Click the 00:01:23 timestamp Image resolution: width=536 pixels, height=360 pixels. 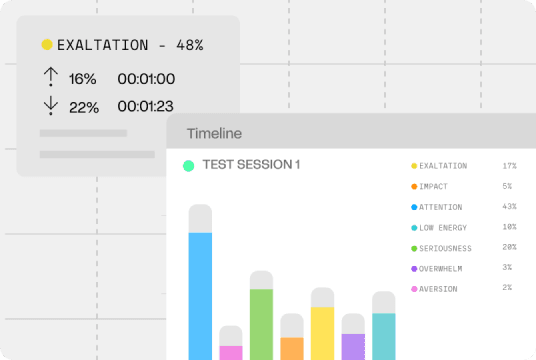[x=146, y=106]
